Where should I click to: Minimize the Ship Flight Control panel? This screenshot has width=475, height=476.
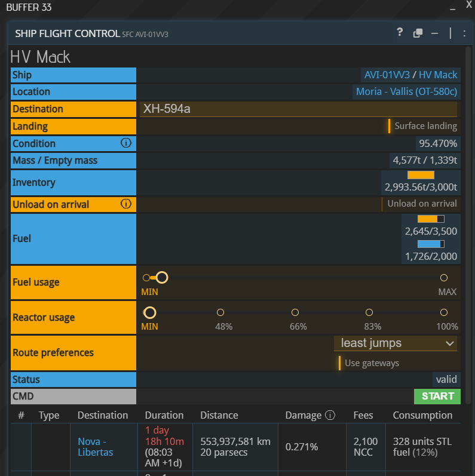(434, 33)
